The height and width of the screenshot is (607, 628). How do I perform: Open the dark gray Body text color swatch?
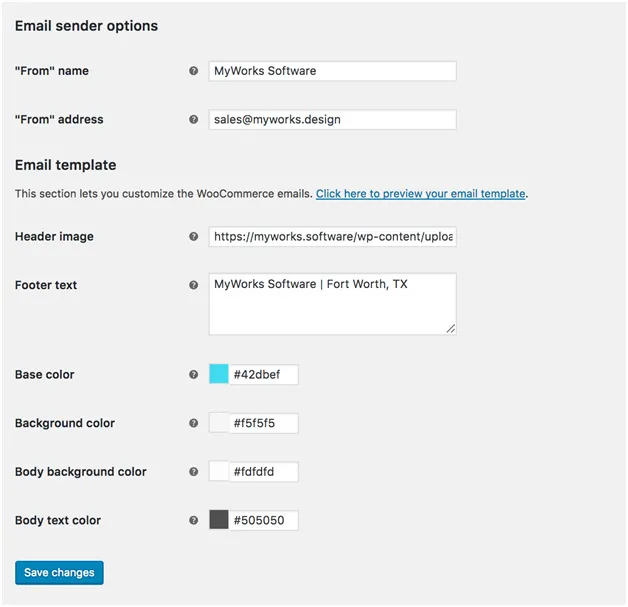click(x=219, y=520)
